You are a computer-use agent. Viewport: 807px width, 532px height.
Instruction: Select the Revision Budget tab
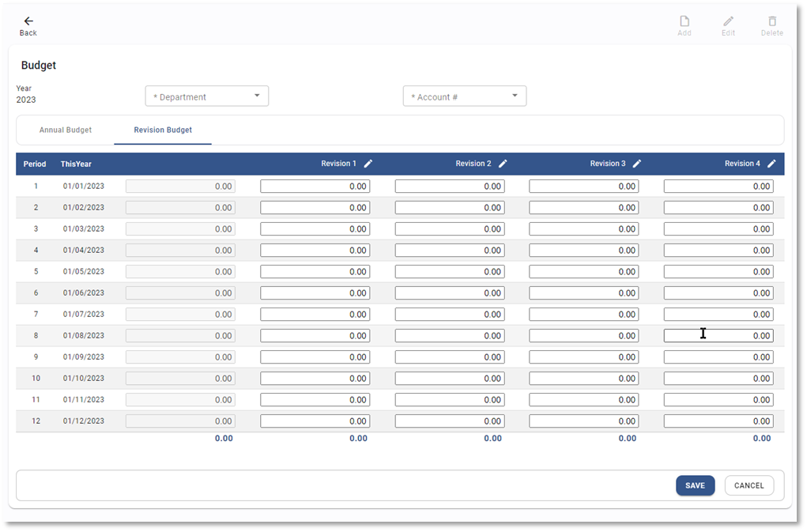point(163,130)
